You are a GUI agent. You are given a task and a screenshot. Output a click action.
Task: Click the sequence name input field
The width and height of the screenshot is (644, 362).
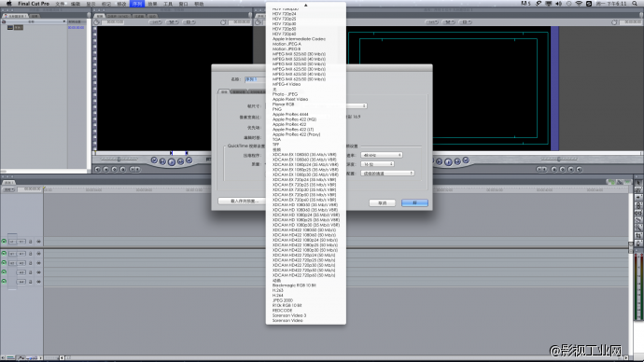[255, 79]
